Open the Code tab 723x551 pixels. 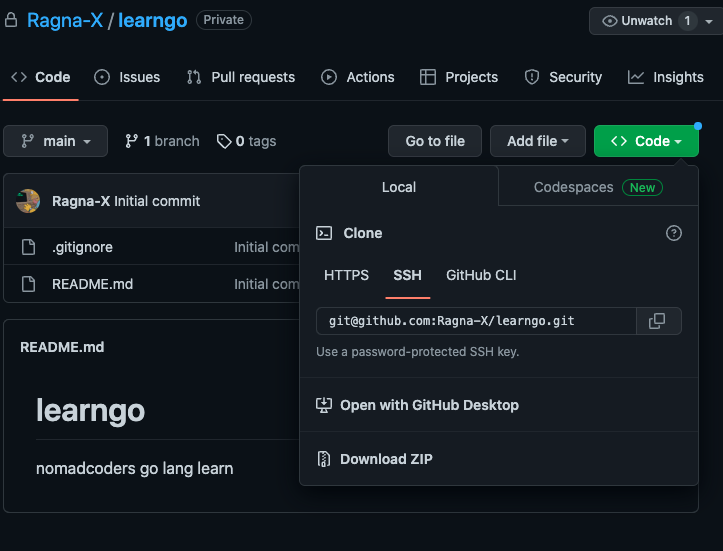click(41, 77)
